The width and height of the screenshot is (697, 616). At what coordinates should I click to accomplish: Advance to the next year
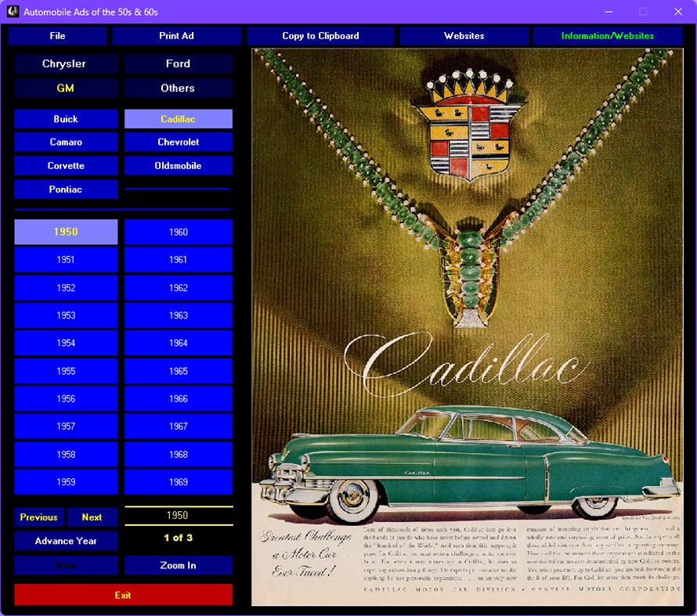(66, 541)
